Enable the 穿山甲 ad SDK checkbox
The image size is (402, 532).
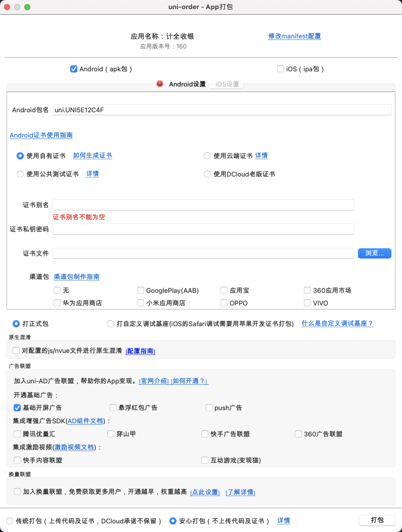(x=111, y=434)
